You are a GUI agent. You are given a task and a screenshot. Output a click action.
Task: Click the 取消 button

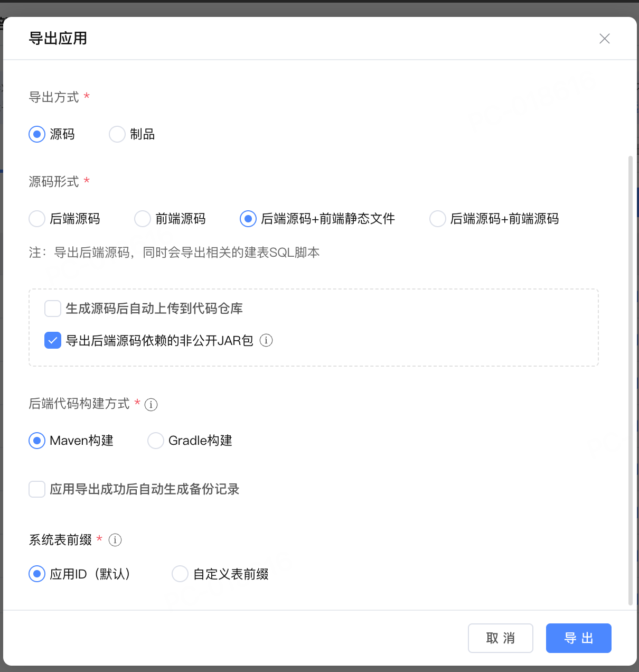click(501, 638)
